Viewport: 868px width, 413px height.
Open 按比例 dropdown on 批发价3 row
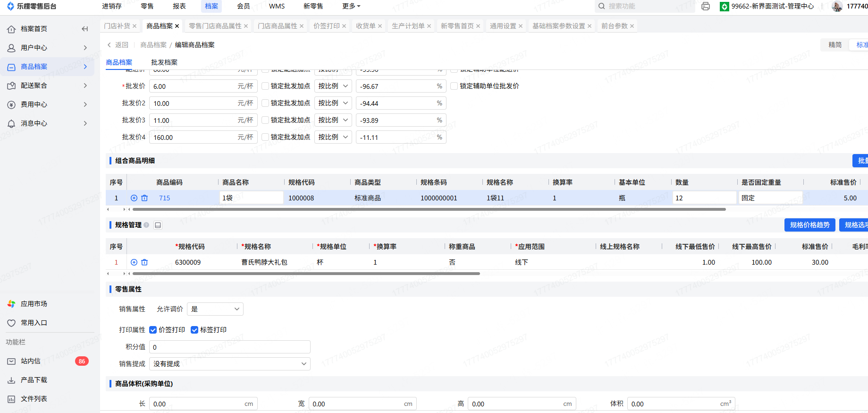[x=333, y=120]
